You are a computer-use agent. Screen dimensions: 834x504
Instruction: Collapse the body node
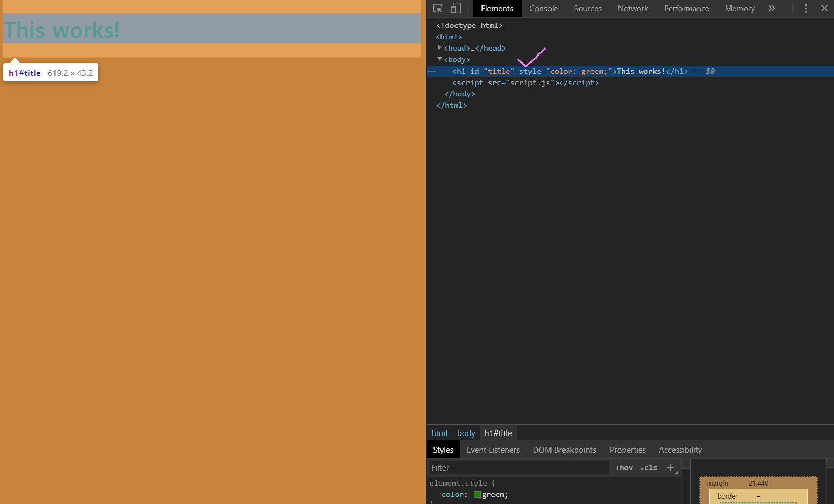pos(439,59)
